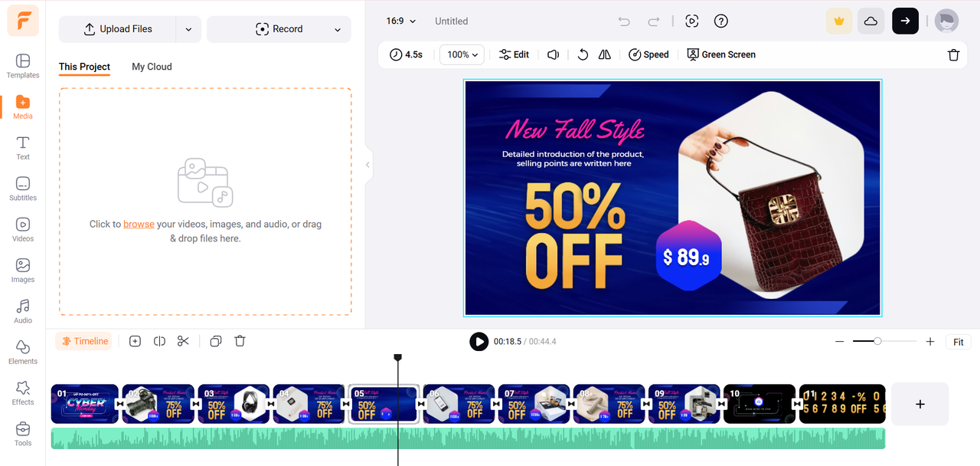
Task: Click the playhead marker on timeline
Action: (397, 358)
